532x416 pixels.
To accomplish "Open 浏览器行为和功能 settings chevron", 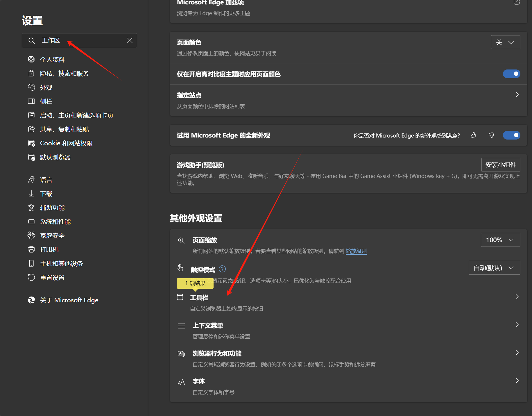I will click(x=517, y=353).
